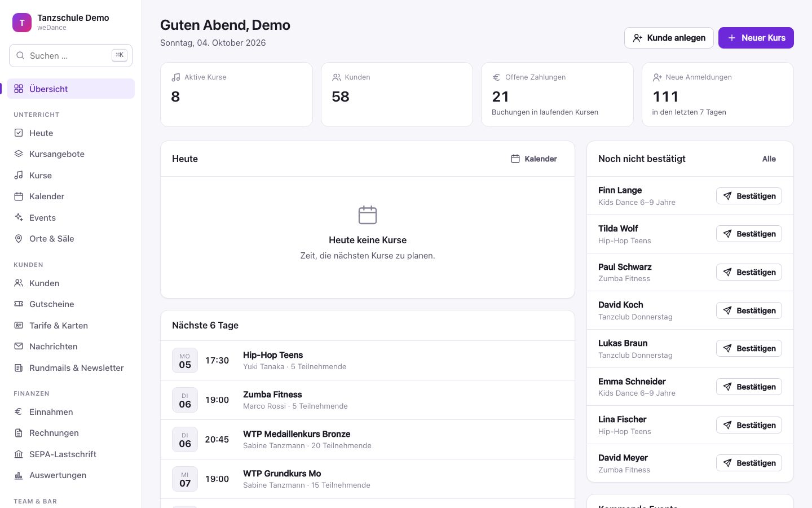Open the Zumba Fitness course at 19:00
812x508 pixels.
pyautogui.click(x=368, y=400)
